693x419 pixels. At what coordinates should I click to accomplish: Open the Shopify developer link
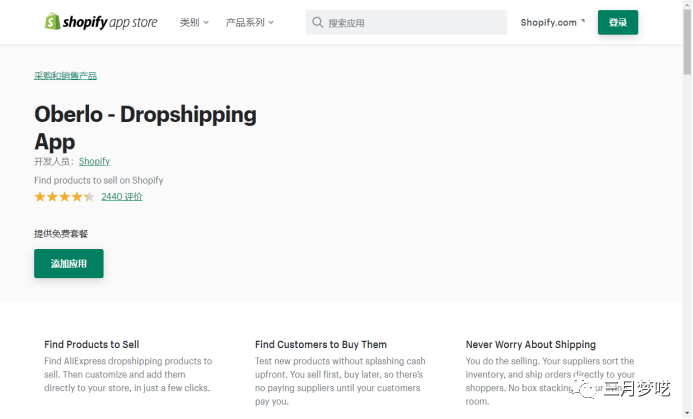pos(94,161)
